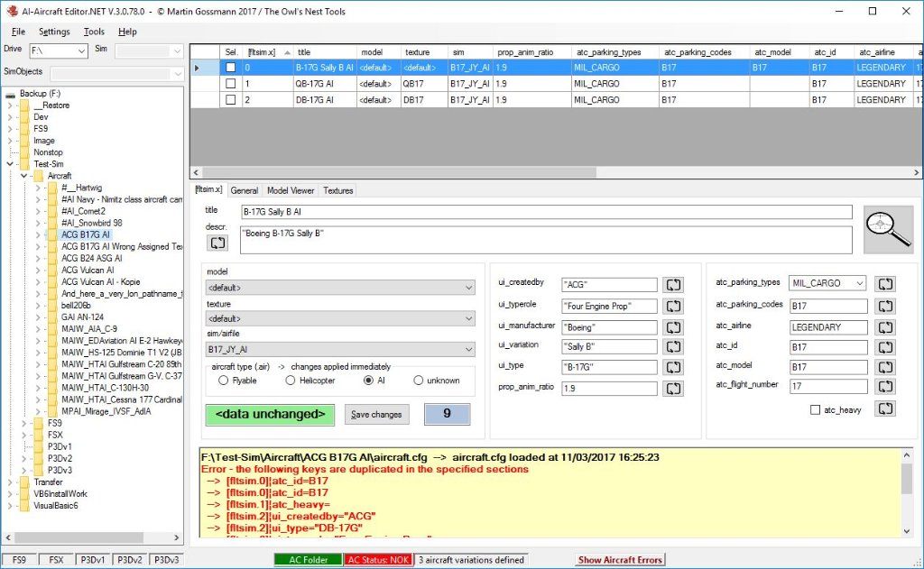
Task: Switch to the General tab
Action: tap(244, 191)
